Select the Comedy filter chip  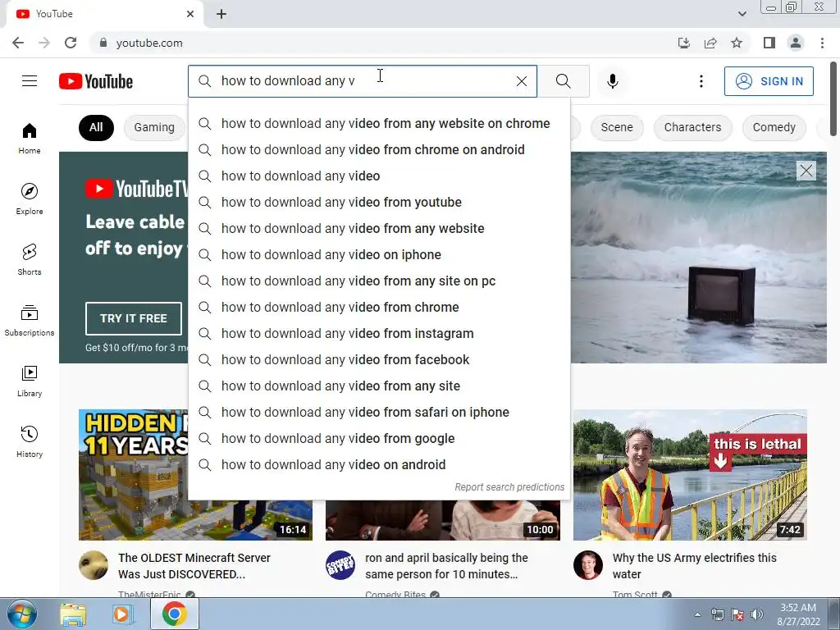pos(774,127)
